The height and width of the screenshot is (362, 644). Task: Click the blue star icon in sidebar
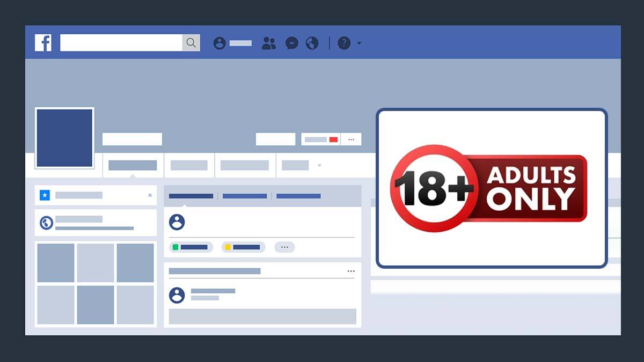tap(45, 195)
